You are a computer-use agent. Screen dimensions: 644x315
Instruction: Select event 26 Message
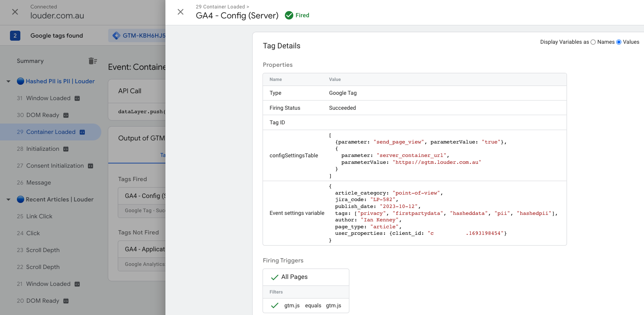(x=34, y=183)
